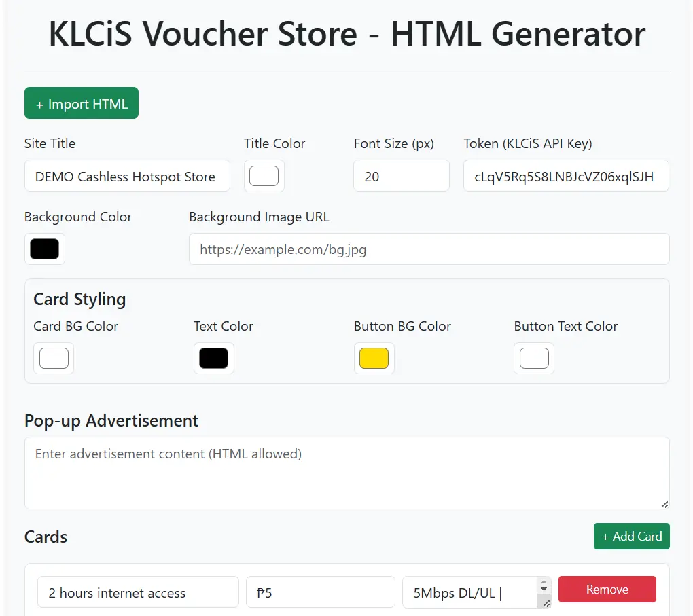Click the 'Pop-up Advertisement' heading
693x616 pixels.
point(111,420)
